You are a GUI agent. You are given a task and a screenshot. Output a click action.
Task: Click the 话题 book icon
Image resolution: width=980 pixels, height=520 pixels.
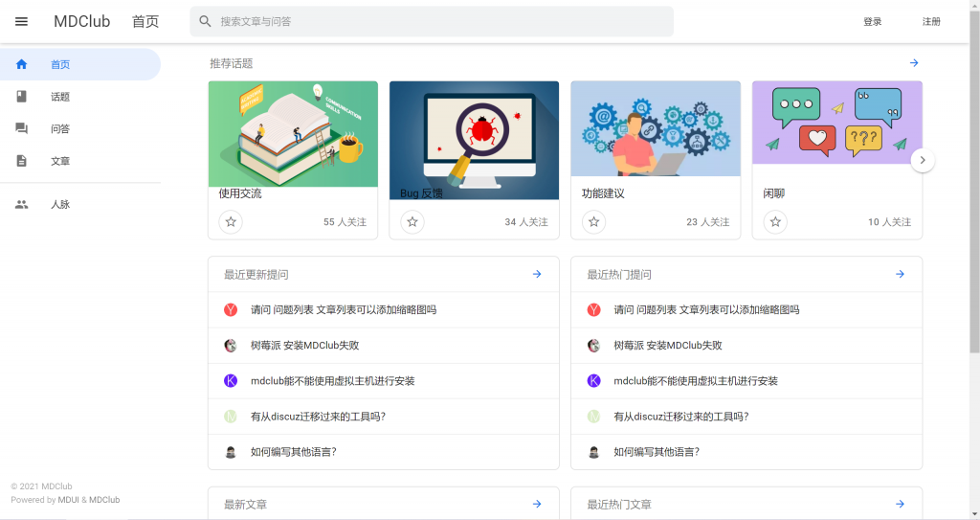click(x=21, y=97)
